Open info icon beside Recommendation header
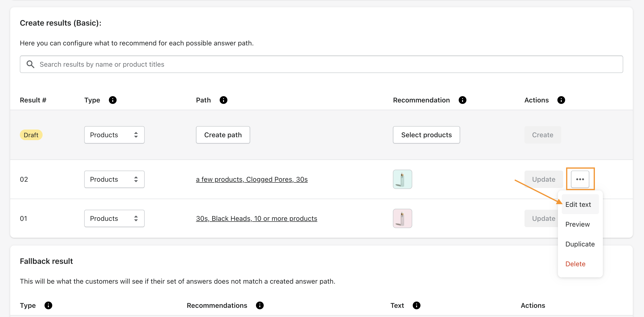This screenshot has width=644, height=317. 463,100
